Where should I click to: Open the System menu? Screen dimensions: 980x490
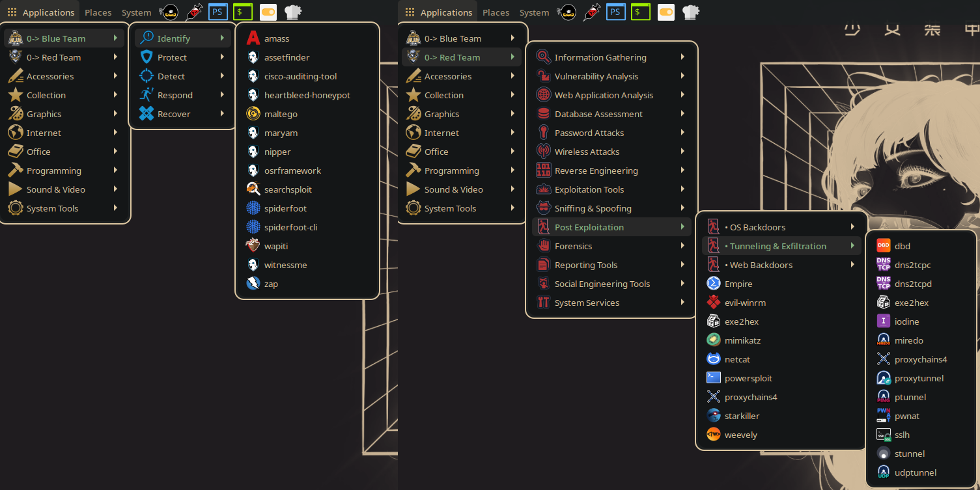pos(136,12)
